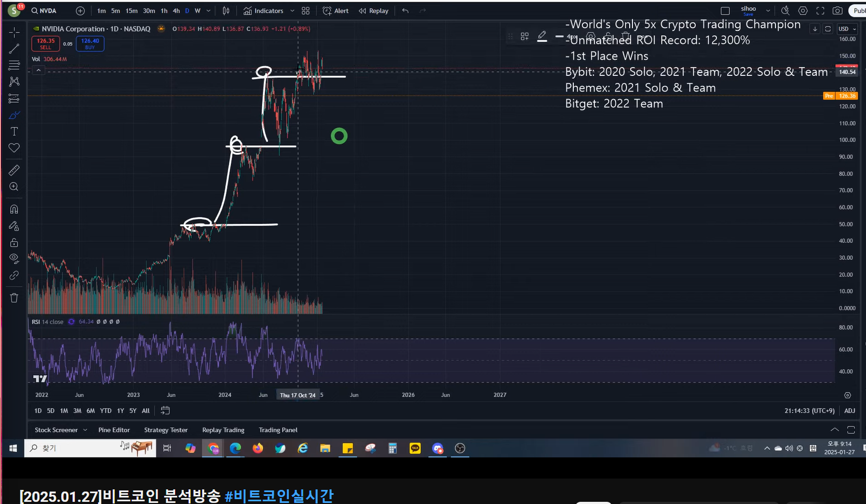This screenshot has width=866, height=504.
Task: Toggle magnet mode in left toolbar
Action: [x=14, y=209]
